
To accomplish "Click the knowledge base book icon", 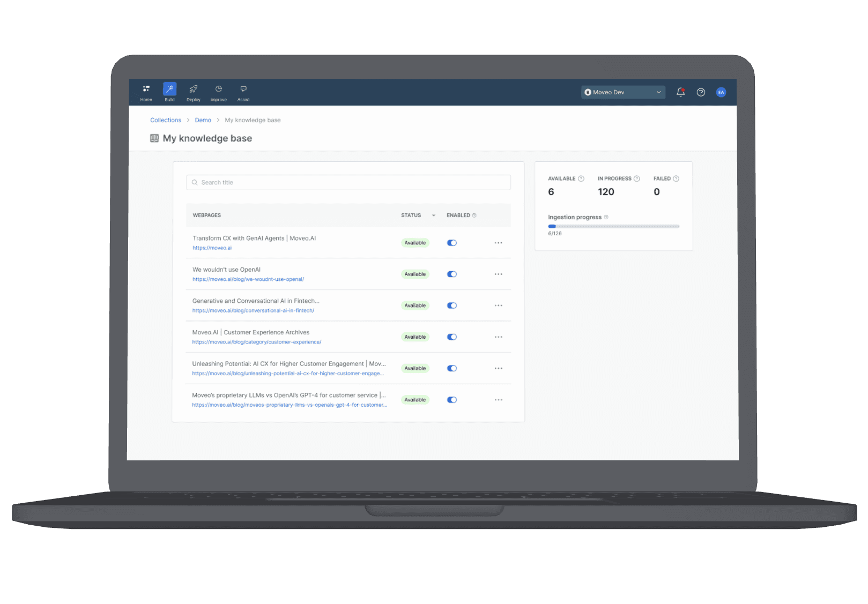I will [154, 138].
